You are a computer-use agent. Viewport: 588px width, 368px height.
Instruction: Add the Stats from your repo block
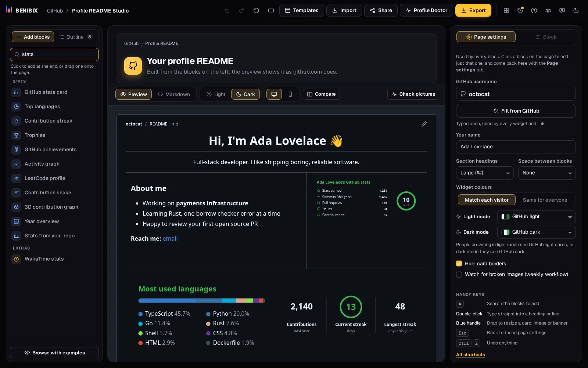click(x=54, y=236)
